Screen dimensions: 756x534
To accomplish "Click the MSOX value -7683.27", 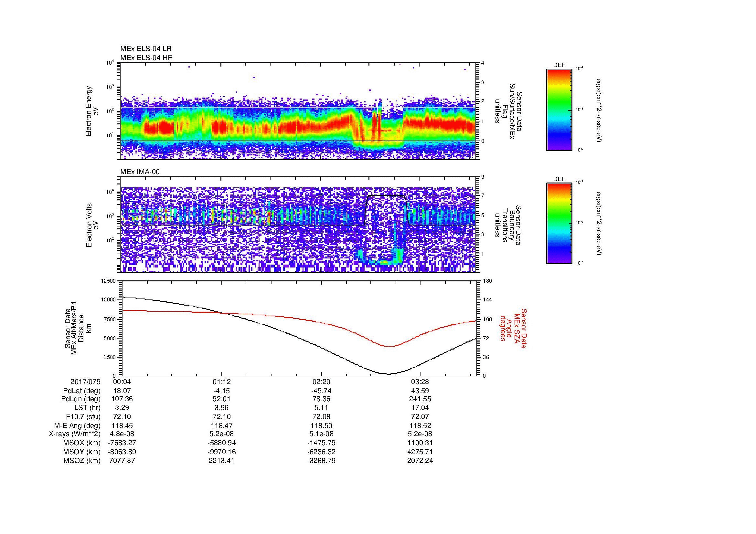I will [x=122, y=443].
